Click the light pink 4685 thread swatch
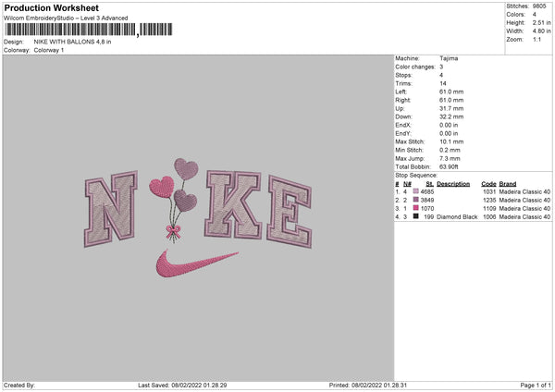This screenshot has width=555, height=392. coord(416,191)
